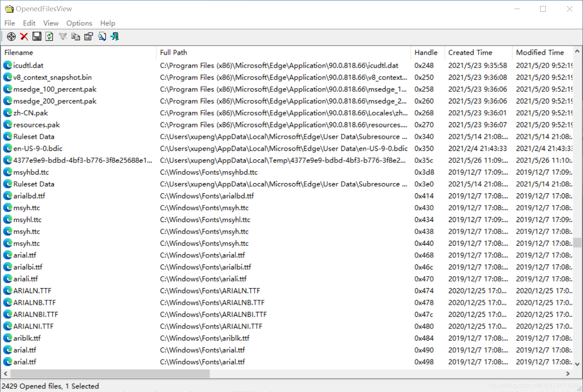Click the horizontal scrollbar right arrow
The image size is (583, 392).
coord(568,374)
